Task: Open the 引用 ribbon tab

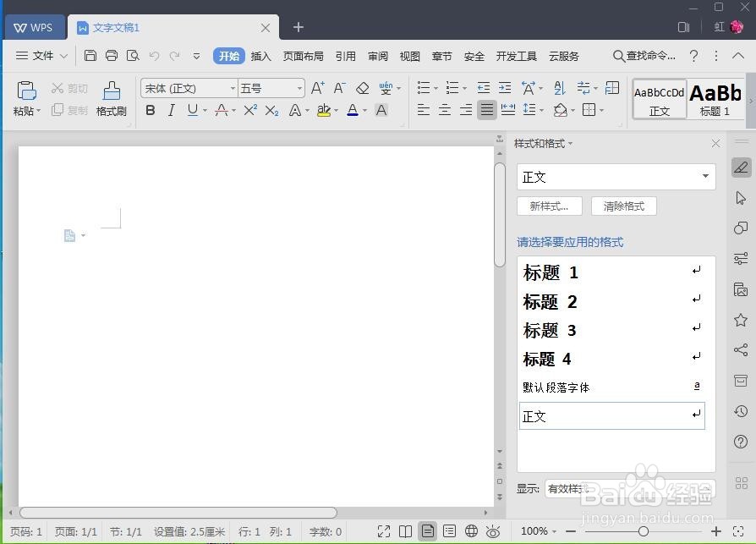Action: click(x=346, y=56)
